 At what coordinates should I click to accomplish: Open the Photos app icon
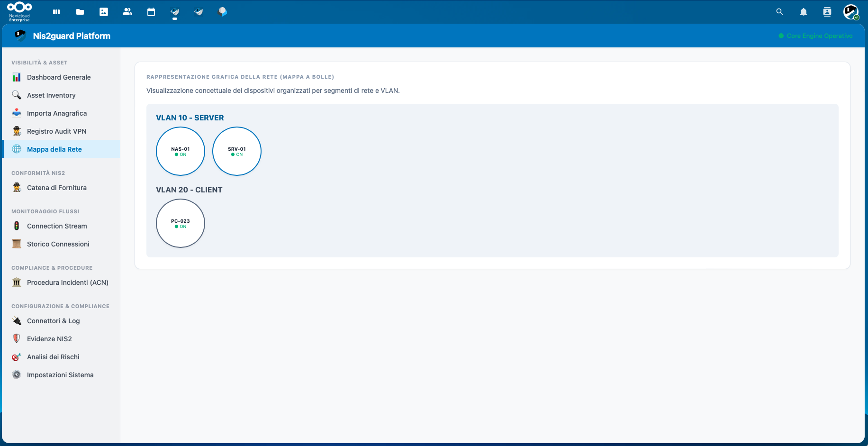[104, 12]
